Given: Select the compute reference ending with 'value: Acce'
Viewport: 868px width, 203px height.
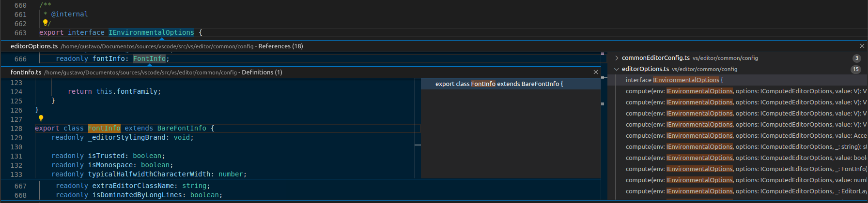Looking at the screenshot, I should point(737,136).
